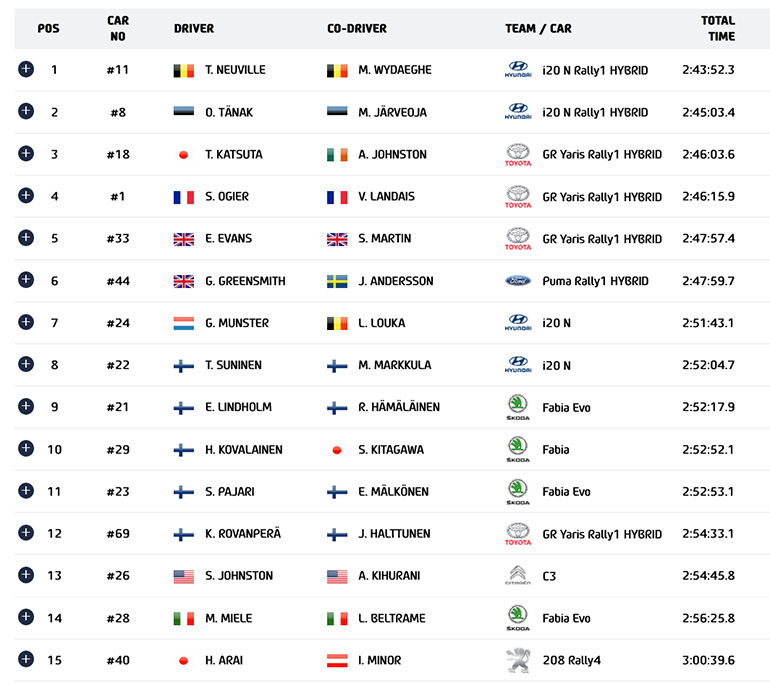Click the Citroën logo next to C3
Viewport: 770px width, 684px height.
(517, 576)
